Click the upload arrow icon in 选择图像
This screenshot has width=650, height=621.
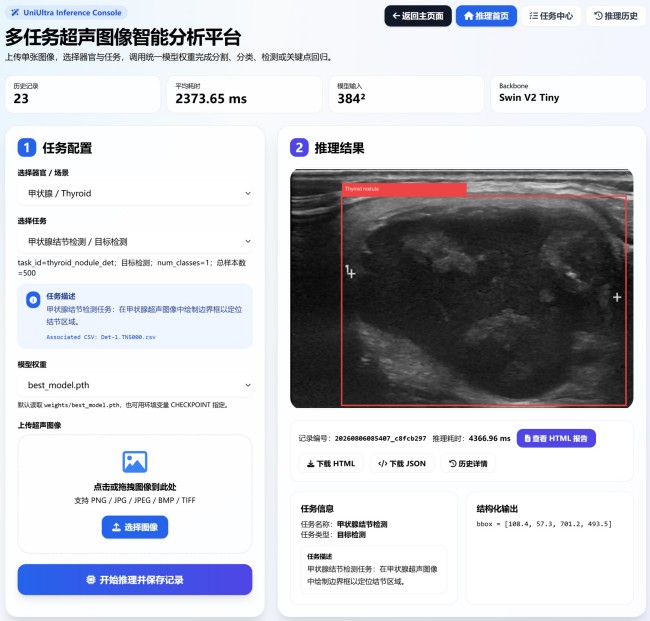(x=116, y=527)
